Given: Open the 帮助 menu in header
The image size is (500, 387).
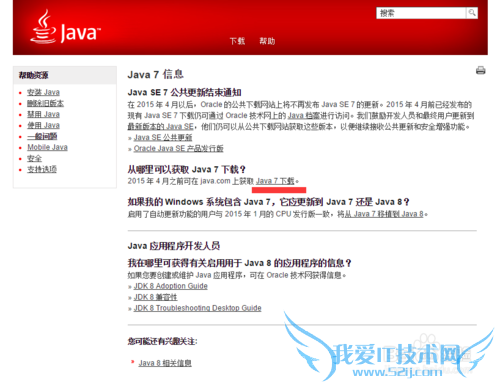Looking at the screenshot, I should (x=267, y=41).
